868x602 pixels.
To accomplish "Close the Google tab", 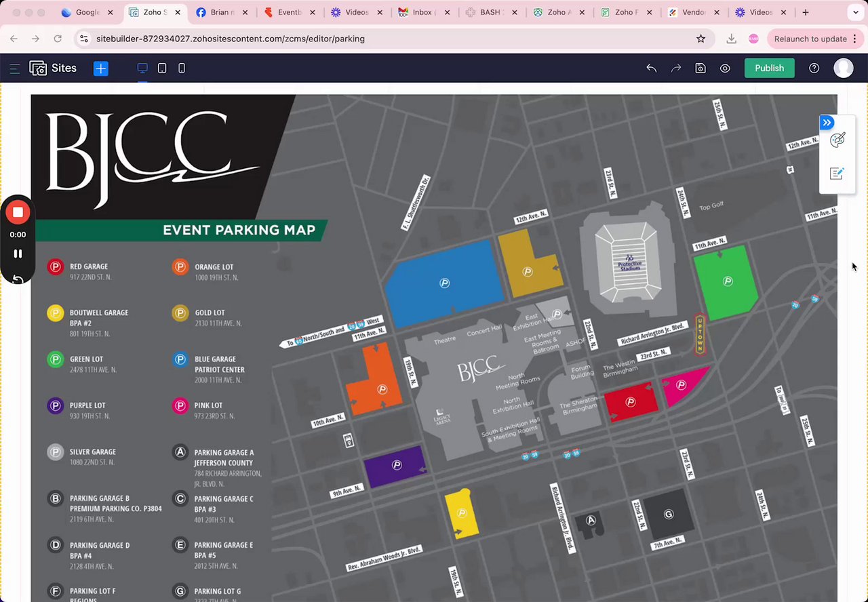I will click(x=111, y=12).
